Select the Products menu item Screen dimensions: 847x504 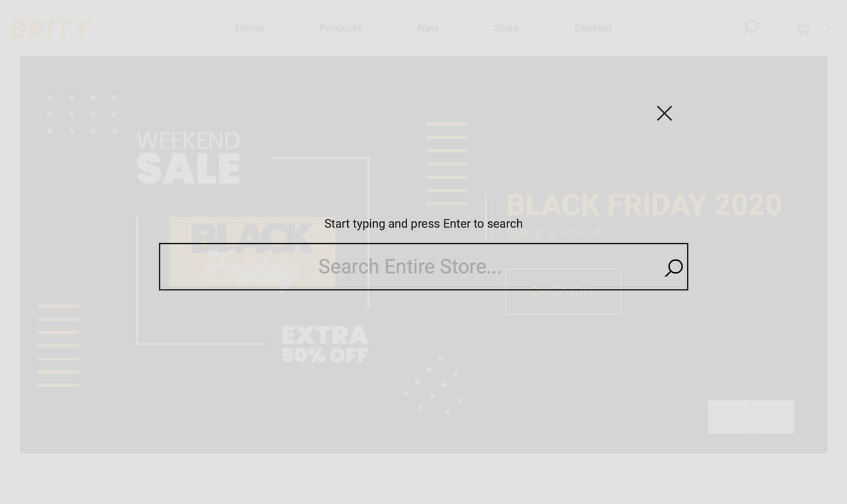click(x=341, y=28)
